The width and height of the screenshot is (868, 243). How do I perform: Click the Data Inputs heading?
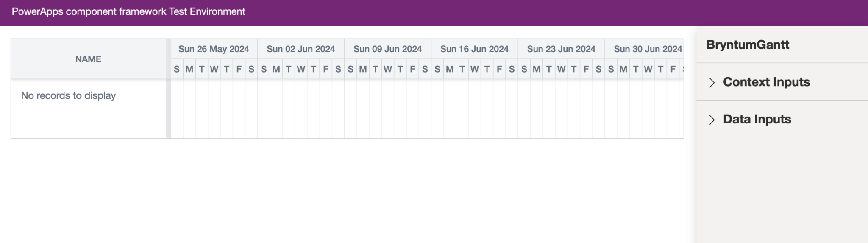[757, 119]
